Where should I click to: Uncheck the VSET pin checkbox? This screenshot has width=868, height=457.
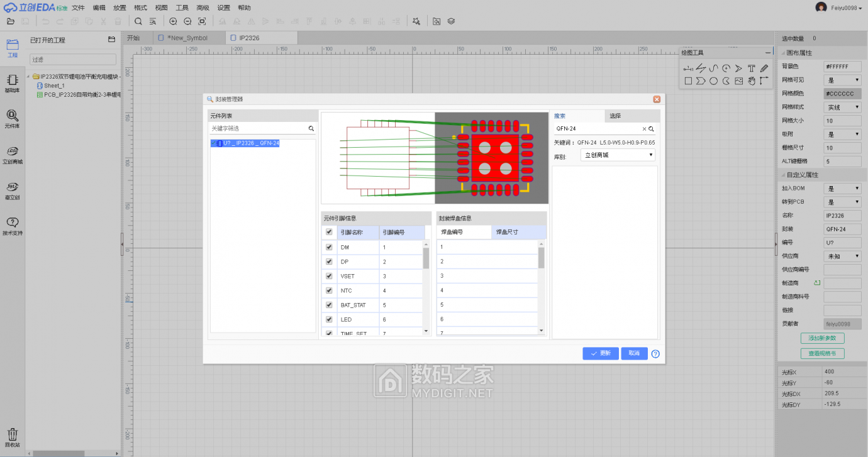click(329, 276)
